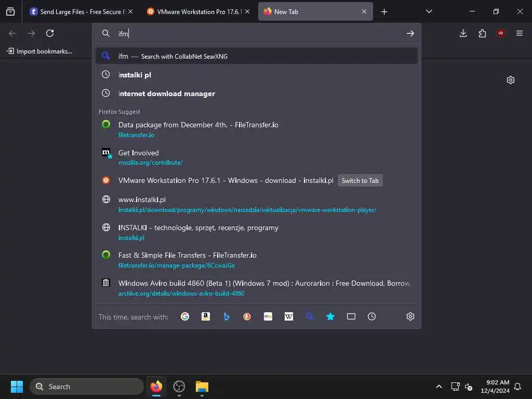Viewport: 532px width, 399px height.
Task: Open search settings gear in dropdown
Action: click(410, 316)
